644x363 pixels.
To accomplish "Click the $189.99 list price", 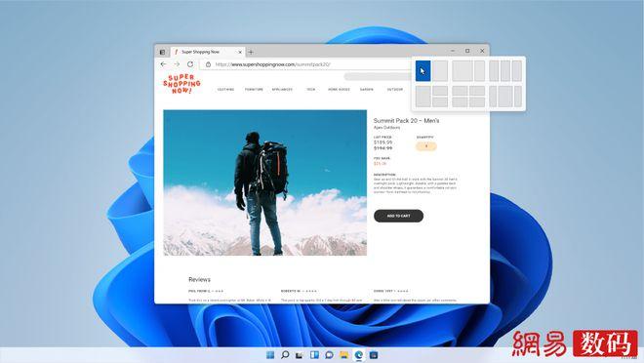I will pyautogui.click(x=382, y=142).
